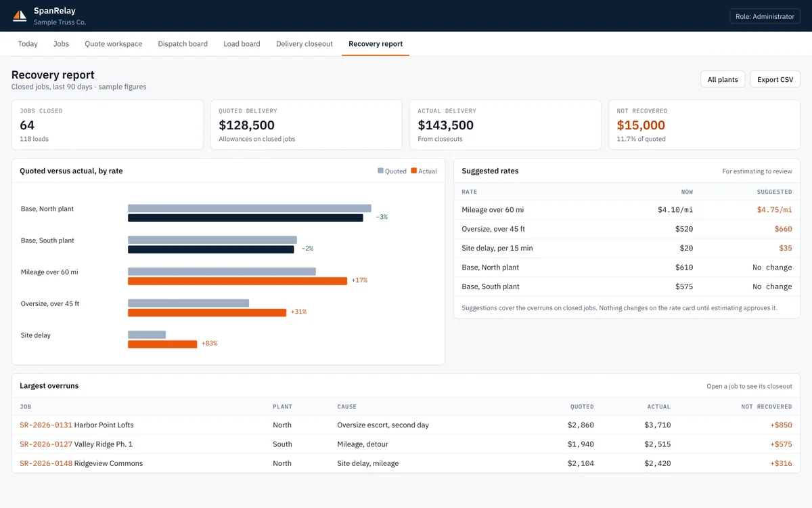
Task: Click Ridgeview Commons job name
Action: [x=108, y=463]
